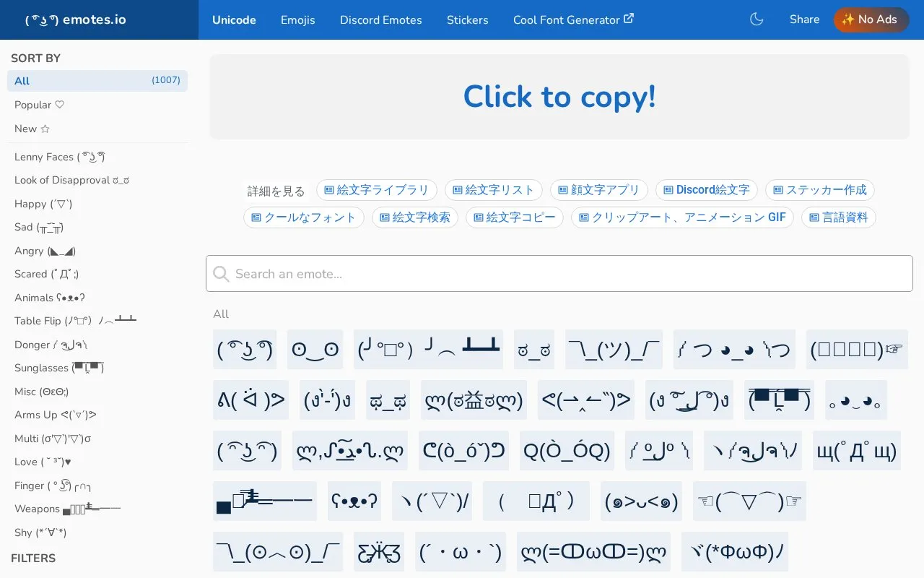Open the Animals category
The height and width of the screenshot is (578, 924).
[97, 298]
